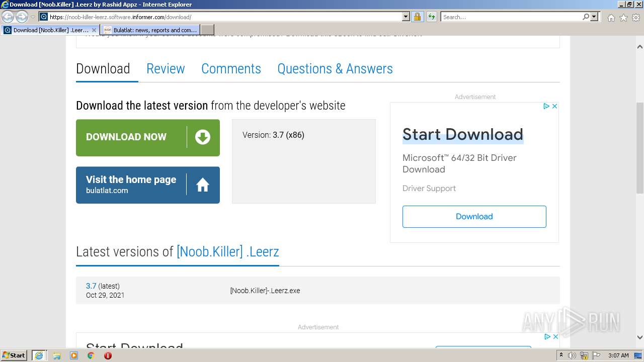This screenshot has width=644, height=362.
Task: Open Action Center flag tray icon
Action: pyautogui.click(x=596, y=355)
